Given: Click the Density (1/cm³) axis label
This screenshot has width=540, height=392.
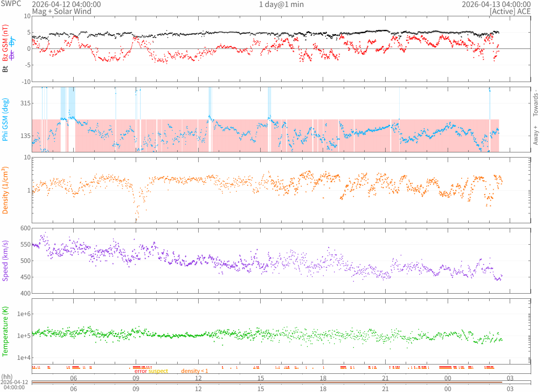Looking at the screenshot, I should click(6, 190).
